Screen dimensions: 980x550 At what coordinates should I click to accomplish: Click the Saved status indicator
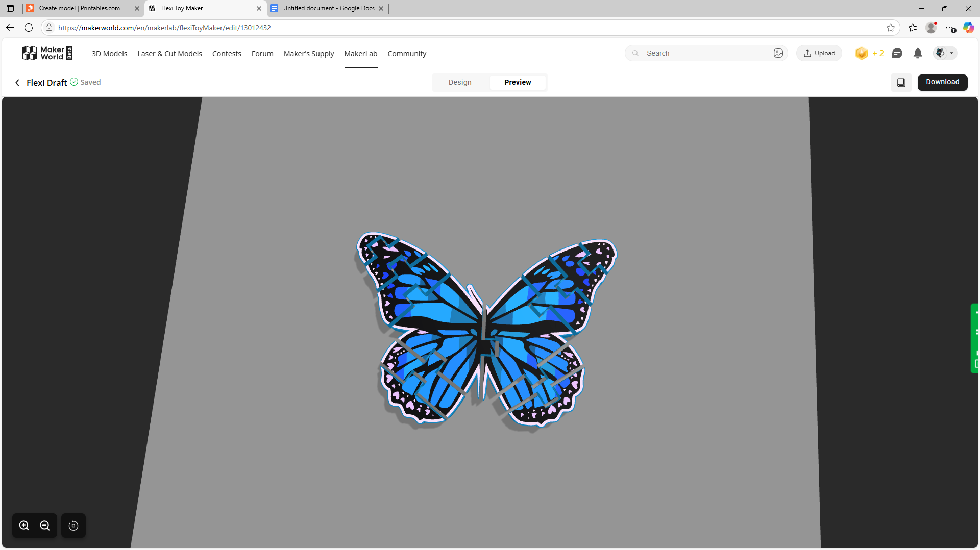[85, 82]
